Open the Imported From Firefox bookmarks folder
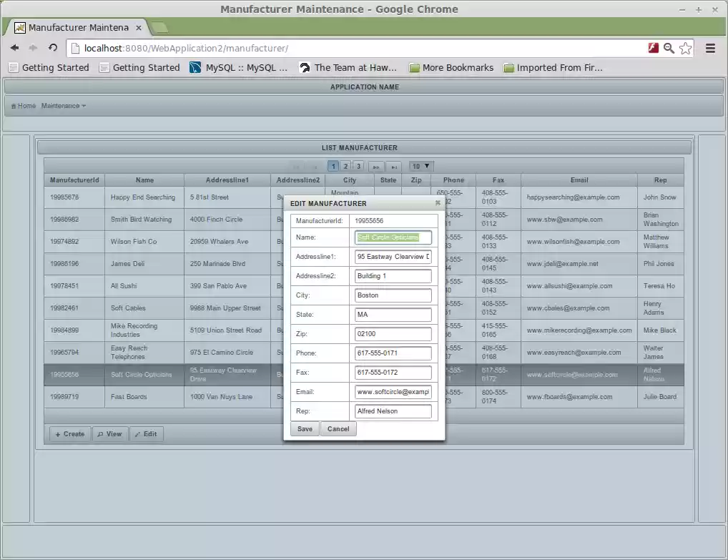This screenshot has height=560, width=728. coord(553,68)
